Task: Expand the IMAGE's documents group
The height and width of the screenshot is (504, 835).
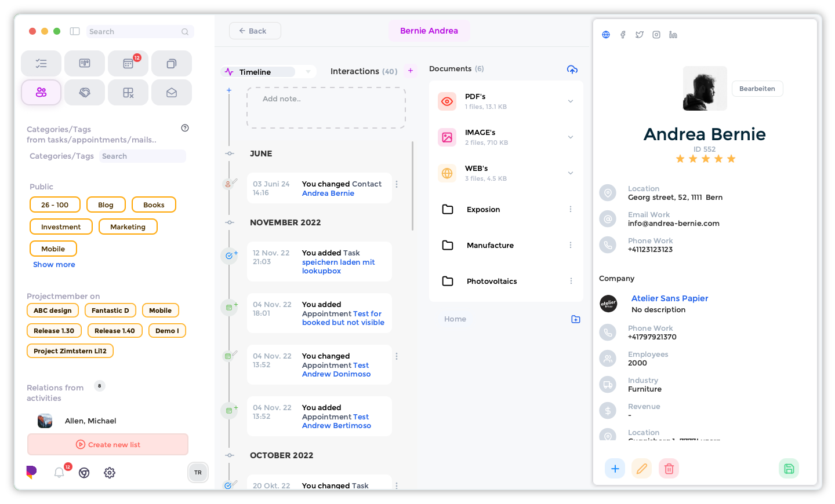Action: [570, 137]
